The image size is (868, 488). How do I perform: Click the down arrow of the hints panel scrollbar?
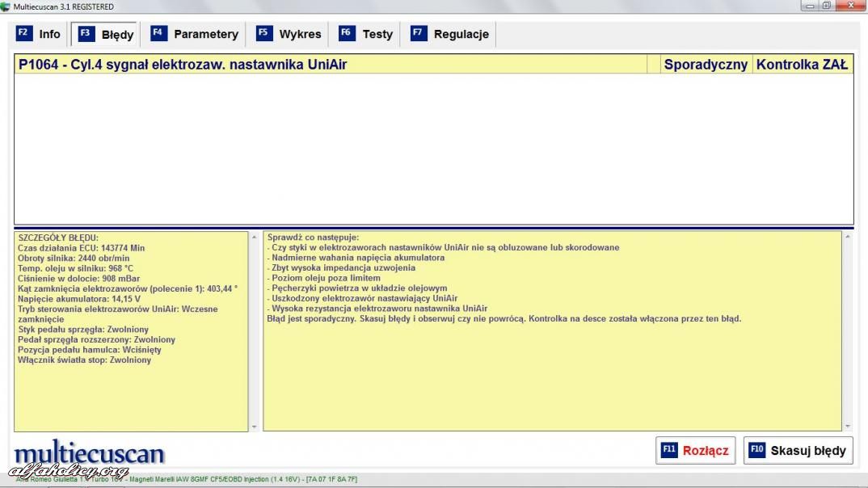(x=848, y=427)
